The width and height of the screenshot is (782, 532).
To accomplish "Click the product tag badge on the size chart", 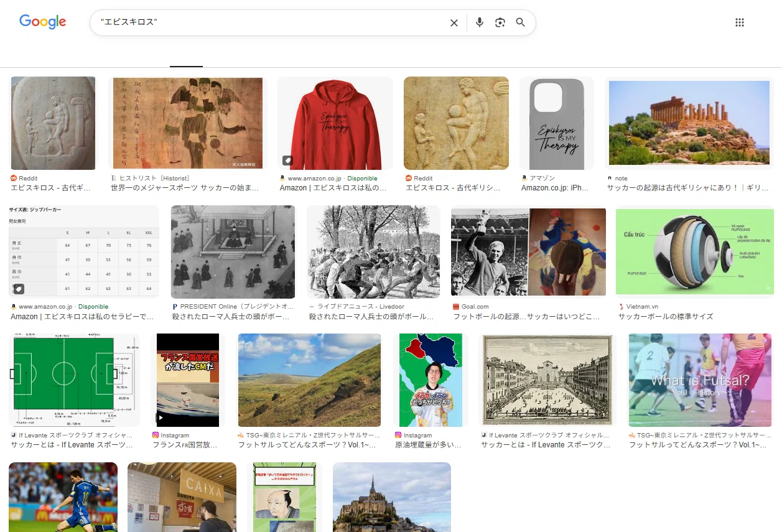I will point(19,289).
